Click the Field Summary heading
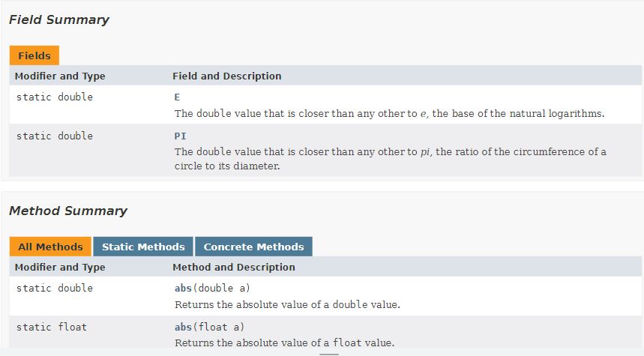The width and height of the screenshot is (644, 356). (x=59, y=20)
